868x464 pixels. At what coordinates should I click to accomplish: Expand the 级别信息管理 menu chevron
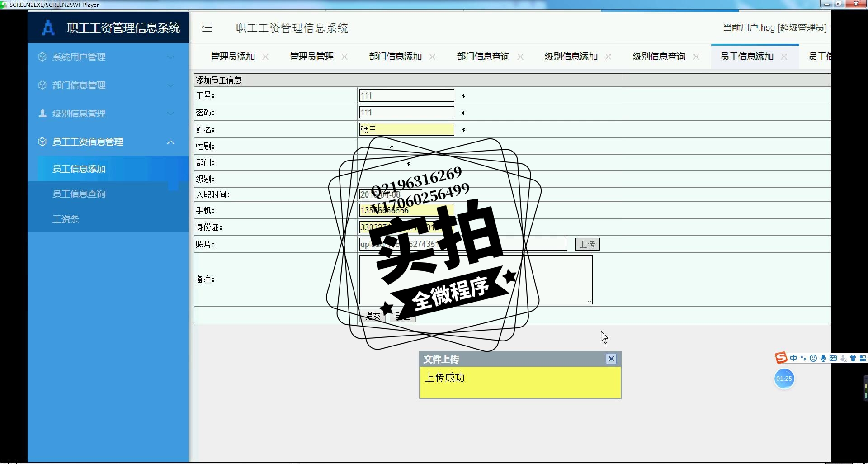[170, 113]
